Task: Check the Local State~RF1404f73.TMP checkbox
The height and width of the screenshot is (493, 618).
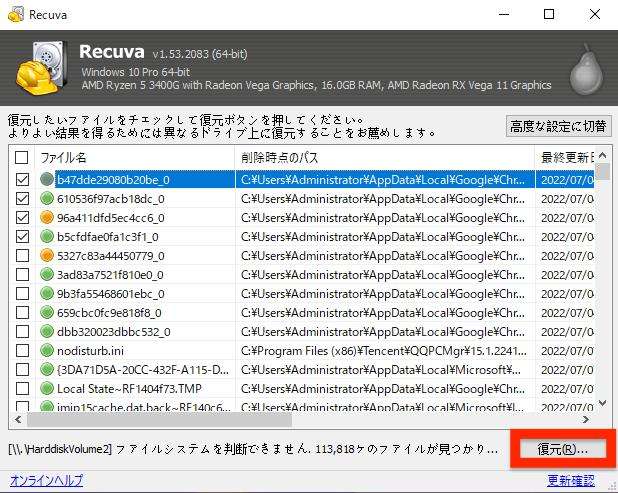Action: point(22,389)
